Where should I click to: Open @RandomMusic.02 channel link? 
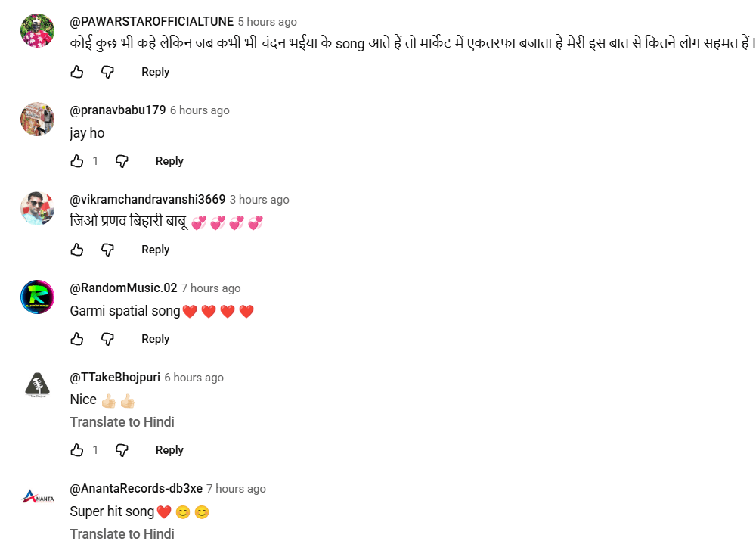click(x=123, y=288)
